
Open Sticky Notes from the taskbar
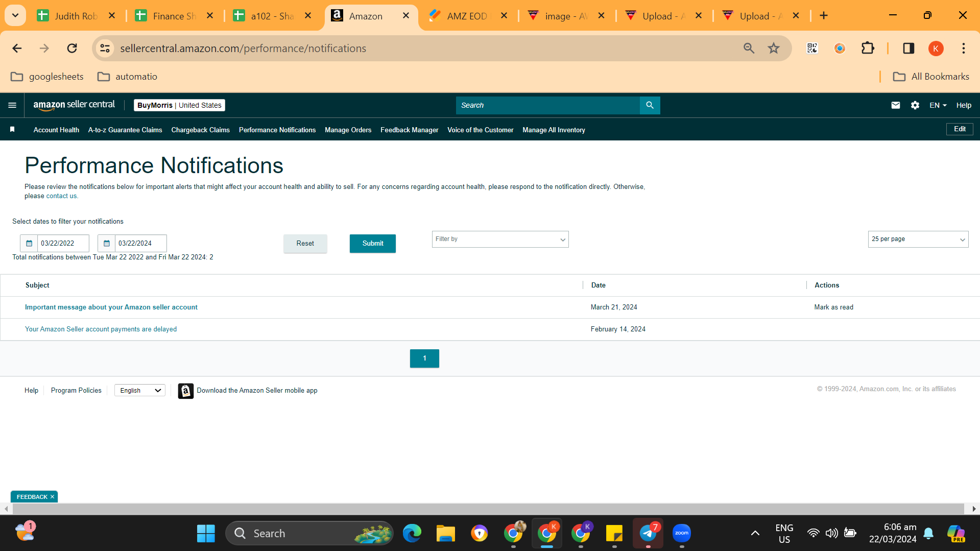[614, 534]
